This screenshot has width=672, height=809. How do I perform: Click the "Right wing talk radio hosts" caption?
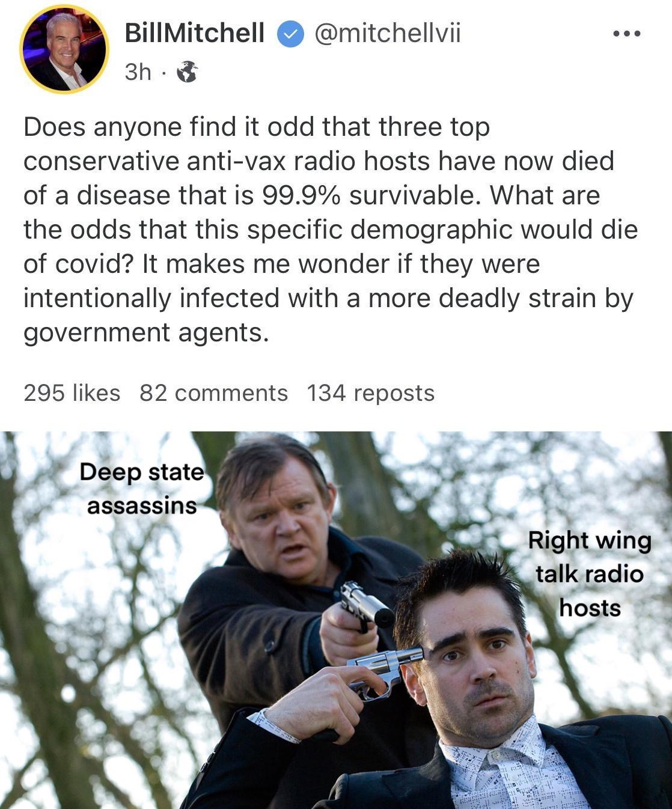point(590,574)
